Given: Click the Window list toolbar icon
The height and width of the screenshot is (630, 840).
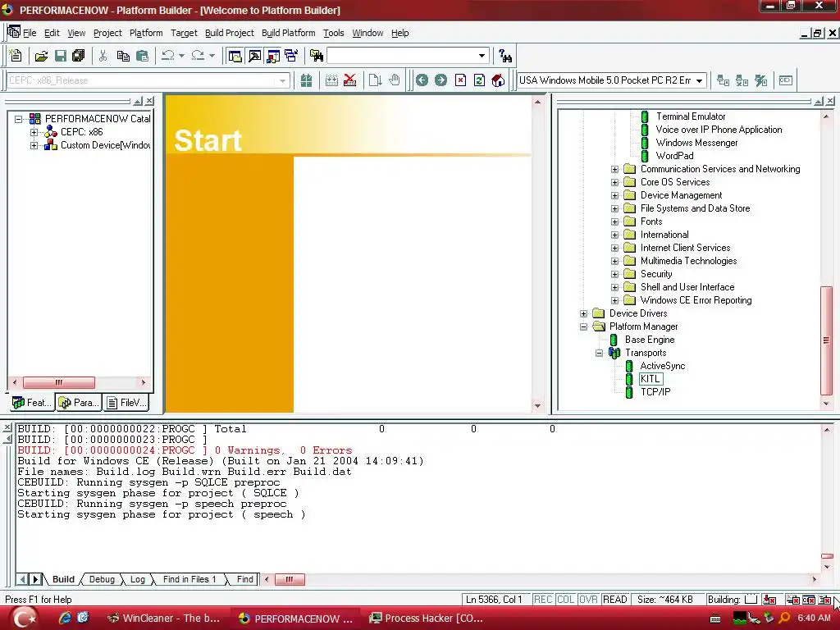Looking at the screenshot, I should tap(292, 56).
